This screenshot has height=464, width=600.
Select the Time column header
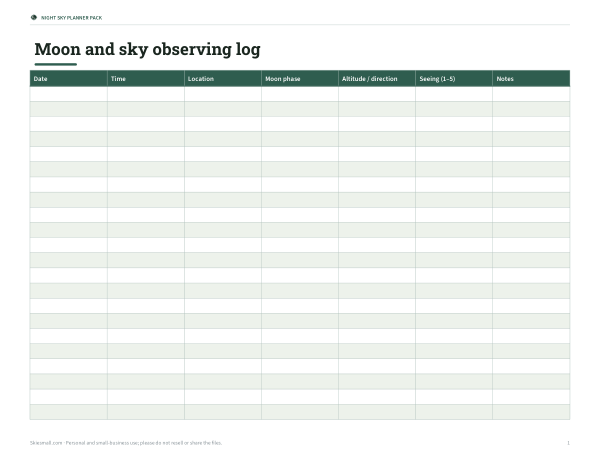[x=146, y=79]
